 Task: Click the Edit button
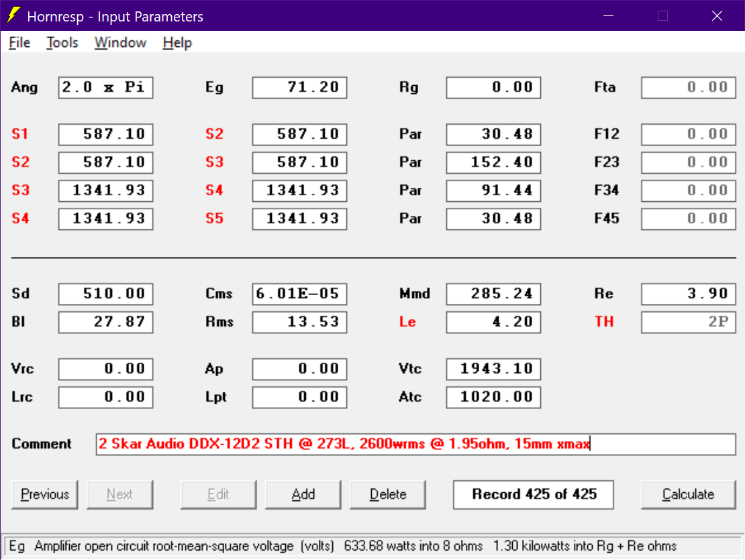[x=218, y=494]
